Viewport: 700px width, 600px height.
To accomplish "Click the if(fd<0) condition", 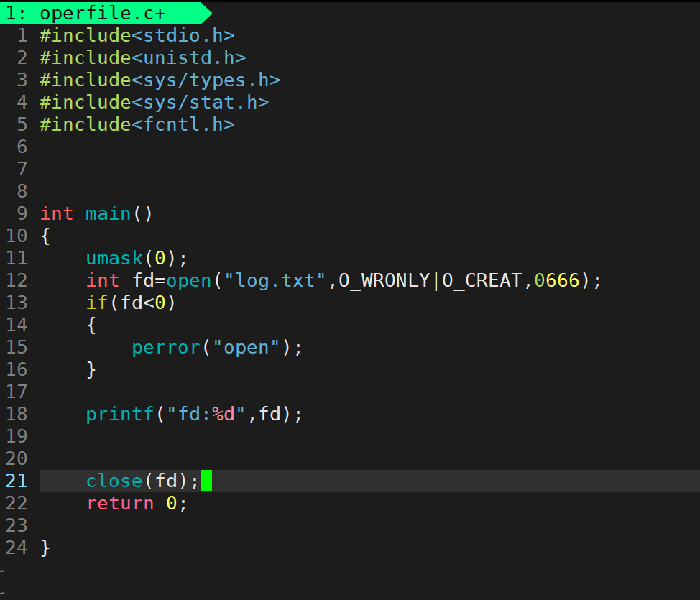I will tap(131, 303).
